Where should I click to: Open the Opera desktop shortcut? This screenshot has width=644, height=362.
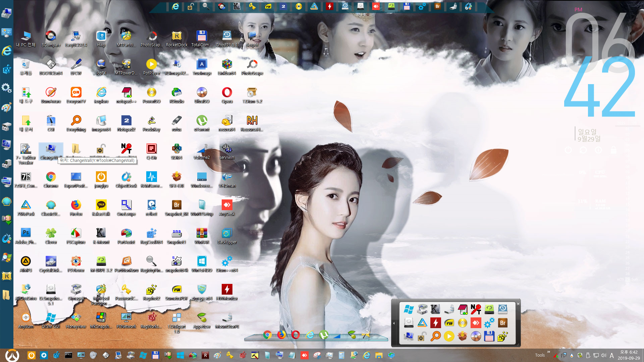[227, 95]
